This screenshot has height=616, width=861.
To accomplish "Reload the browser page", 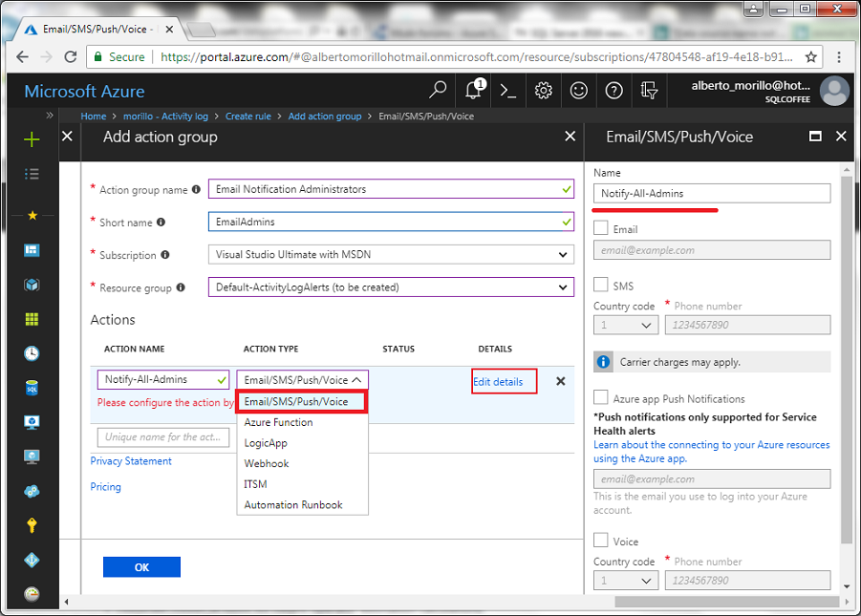I will point(71,56).
